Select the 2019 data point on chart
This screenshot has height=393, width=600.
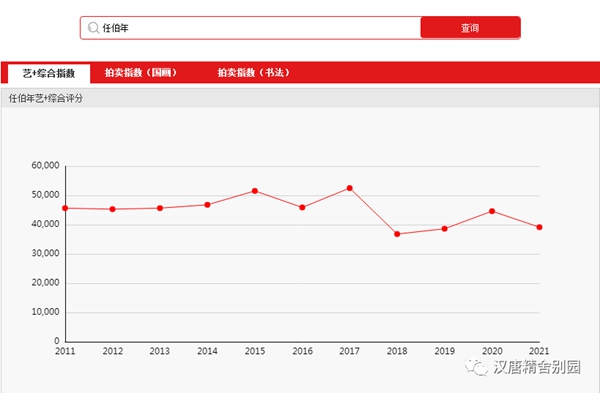445,229
